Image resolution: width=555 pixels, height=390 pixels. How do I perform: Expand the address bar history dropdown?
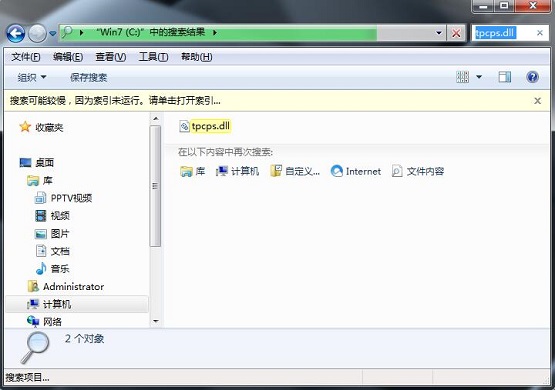pyautogui.click(x=439, y=33)
